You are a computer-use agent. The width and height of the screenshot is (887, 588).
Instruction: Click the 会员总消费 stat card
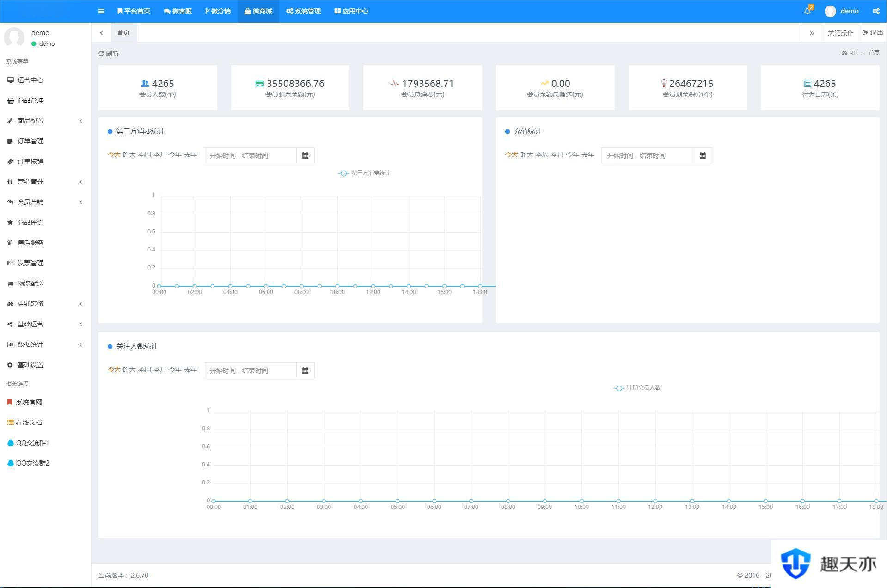tap(422, 88)
